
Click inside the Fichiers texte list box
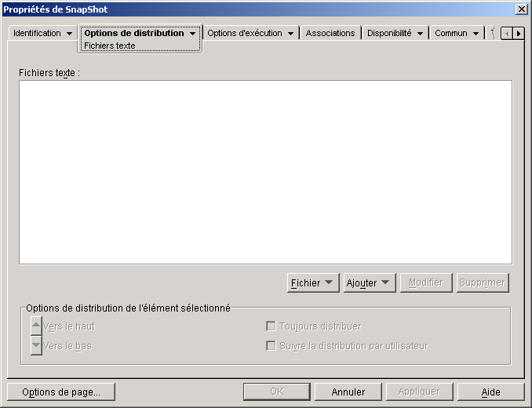click(266, 173)
